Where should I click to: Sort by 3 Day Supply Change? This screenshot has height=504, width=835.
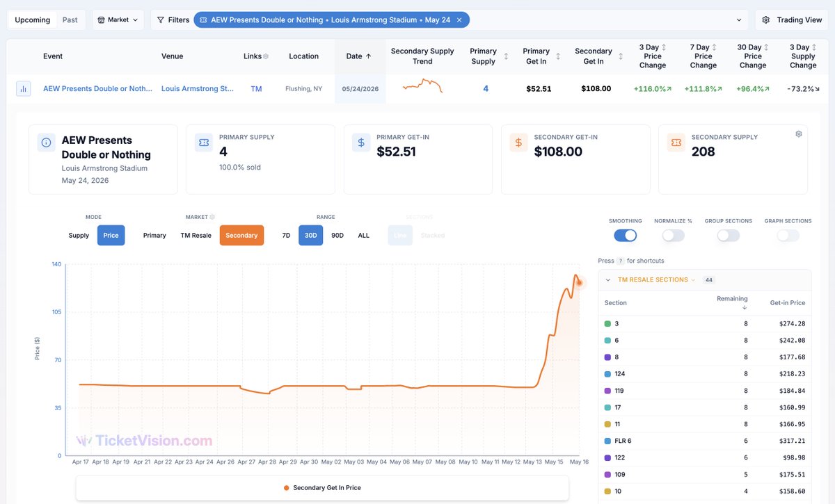(x=814, y=47)
